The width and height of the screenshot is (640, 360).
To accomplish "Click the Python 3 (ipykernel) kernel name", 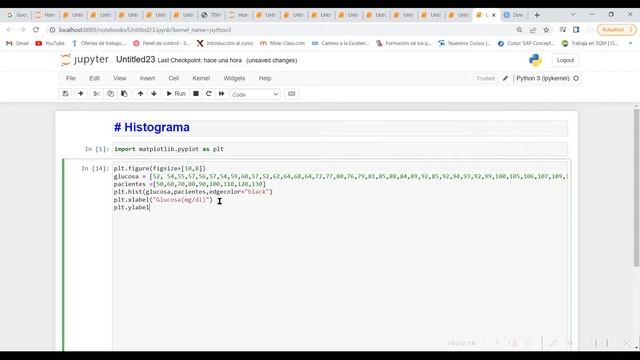I will [x=543, y=78].
